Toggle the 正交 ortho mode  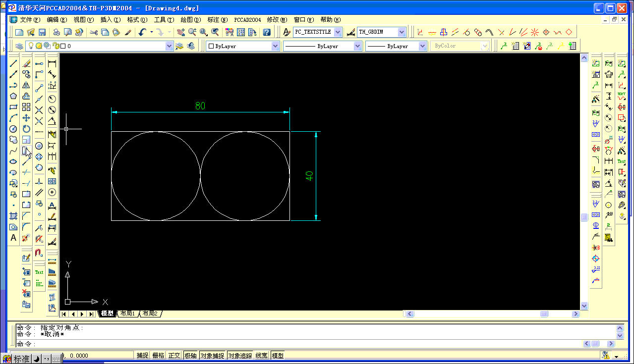pyautogui.click(x=174, y=356)
